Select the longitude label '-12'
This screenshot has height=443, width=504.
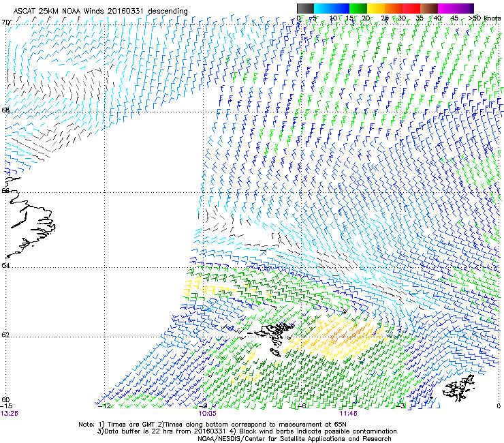coord(104,406)
